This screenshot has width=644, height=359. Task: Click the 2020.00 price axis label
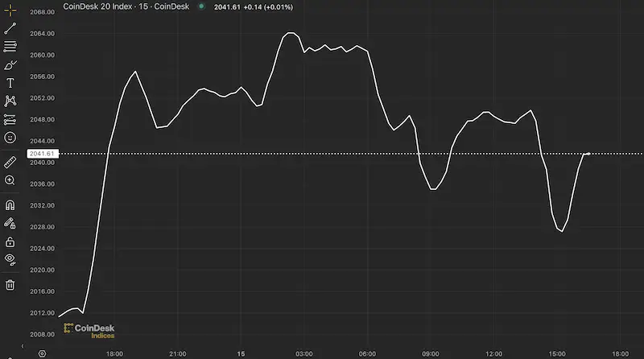pos(43,270)
